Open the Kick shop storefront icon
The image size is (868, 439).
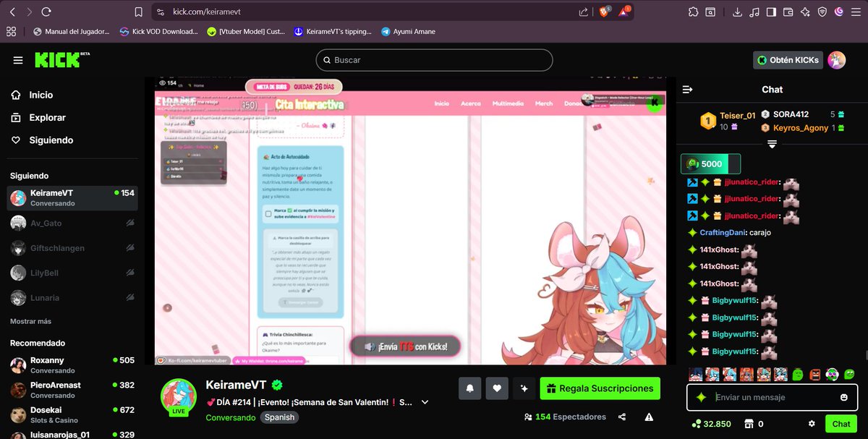tap(750, 424)
